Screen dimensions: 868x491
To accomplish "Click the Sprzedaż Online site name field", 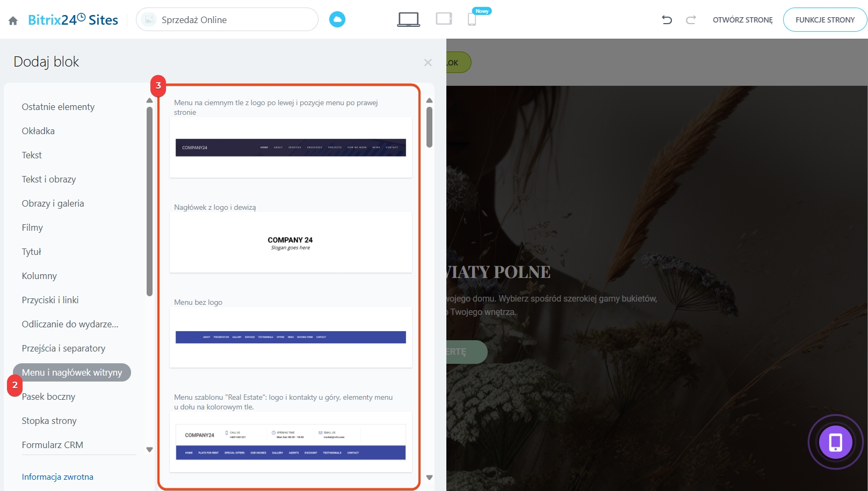I will [227, 19].
